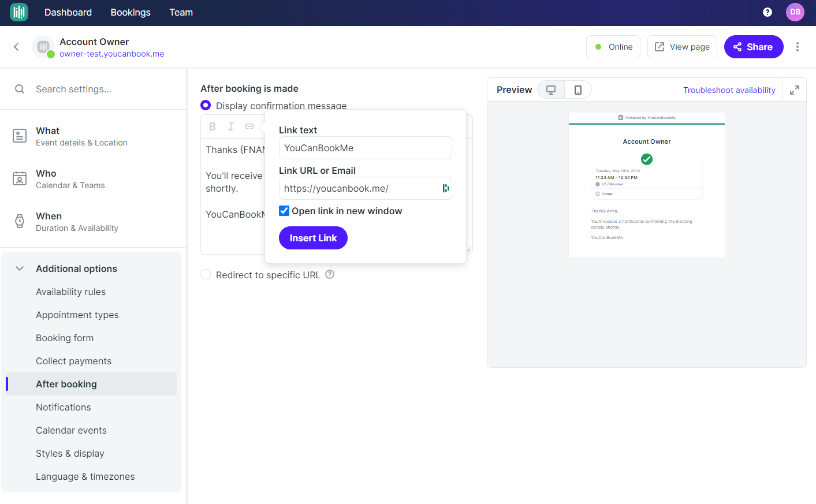Viewport: 816px width, 504px height.
Task: Switch preview to mobile view
Action: [x=577, y=89]
